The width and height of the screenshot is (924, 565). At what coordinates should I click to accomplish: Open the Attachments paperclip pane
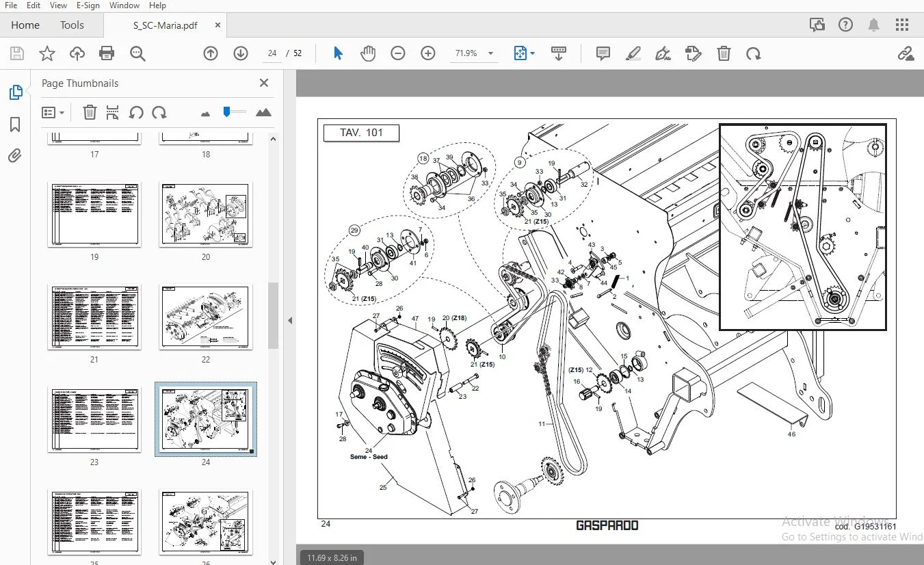[x=15, y=156]
